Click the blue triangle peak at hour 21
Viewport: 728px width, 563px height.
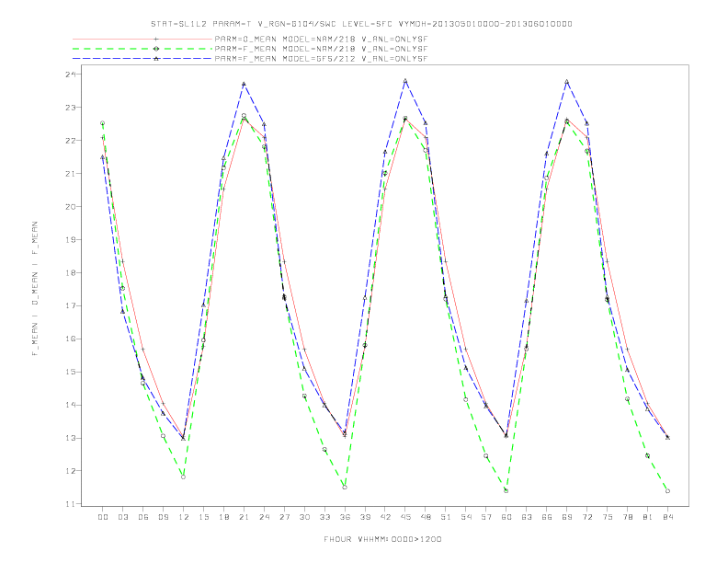coord(244,84)
